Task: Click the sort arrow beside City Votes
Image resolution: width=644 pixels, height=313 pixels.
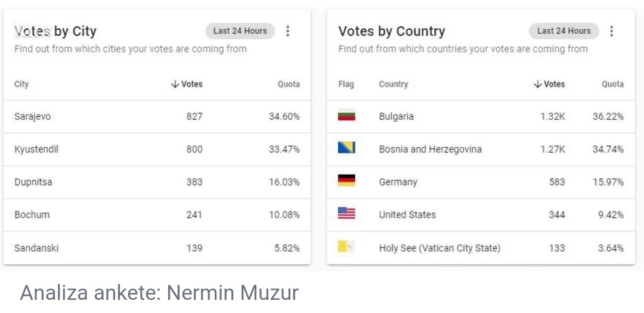Action: point(175,84)
